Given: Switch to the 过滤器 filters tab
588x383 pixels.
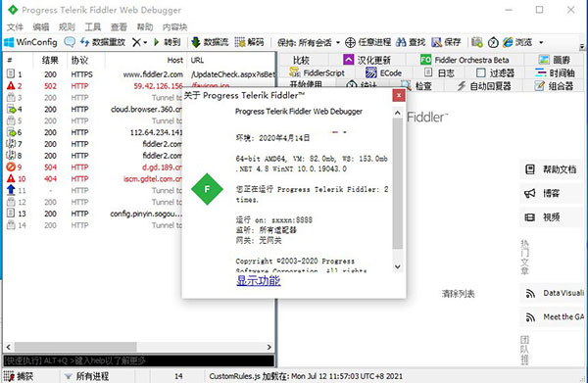Looking at the screenshot, I should (x=495, y=72).
